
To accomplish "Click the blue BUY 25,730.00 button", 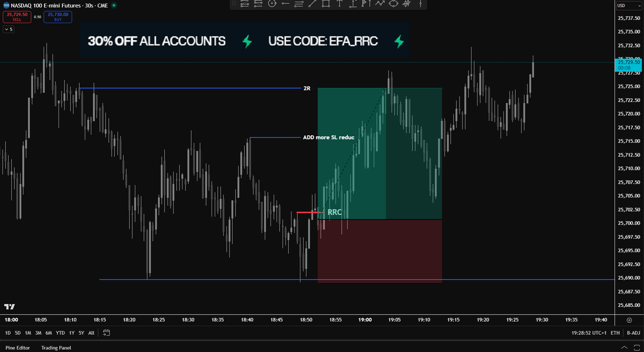I will pos(58,17).
